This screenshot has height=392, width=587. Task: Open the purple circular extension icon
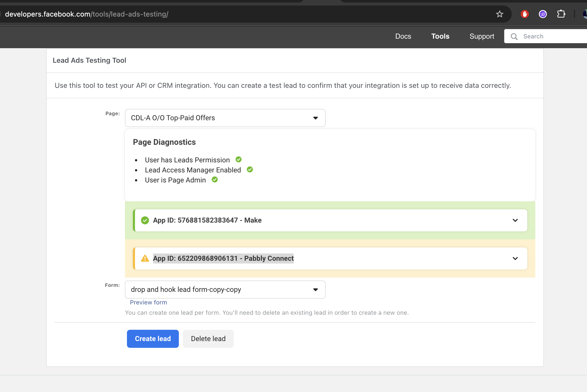pos(543,14)
